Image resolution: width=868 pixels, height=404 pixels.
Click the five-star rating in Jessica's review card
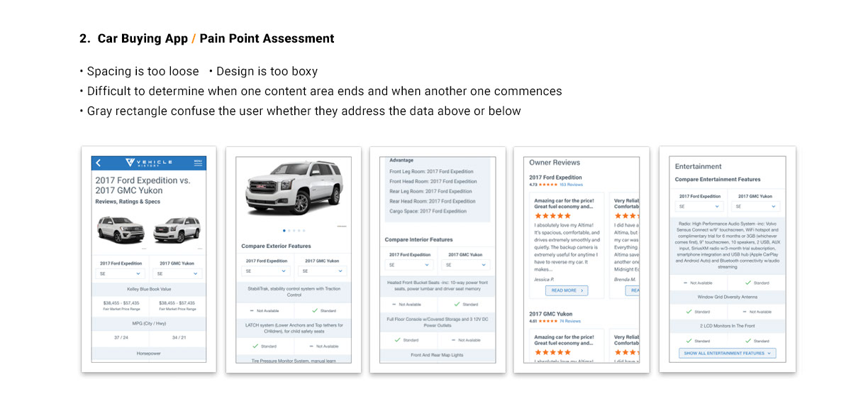click(x=552, y=215)
